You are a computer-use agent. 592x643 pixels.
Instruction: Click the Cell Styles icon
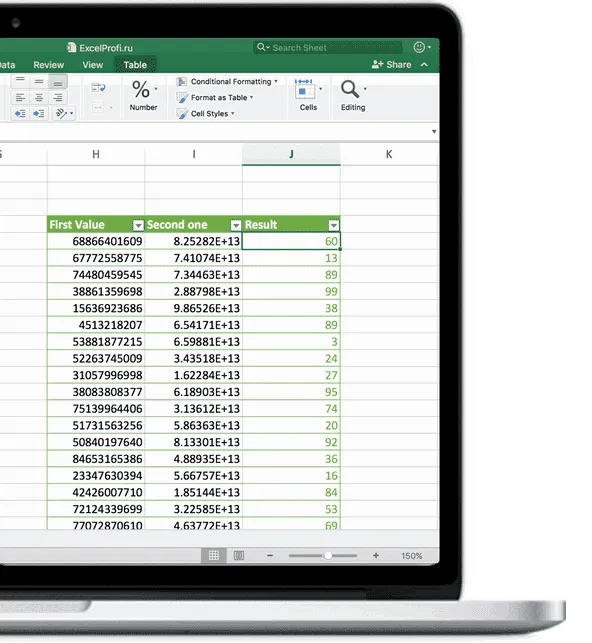pyautogui.click(x=182, y=114)
